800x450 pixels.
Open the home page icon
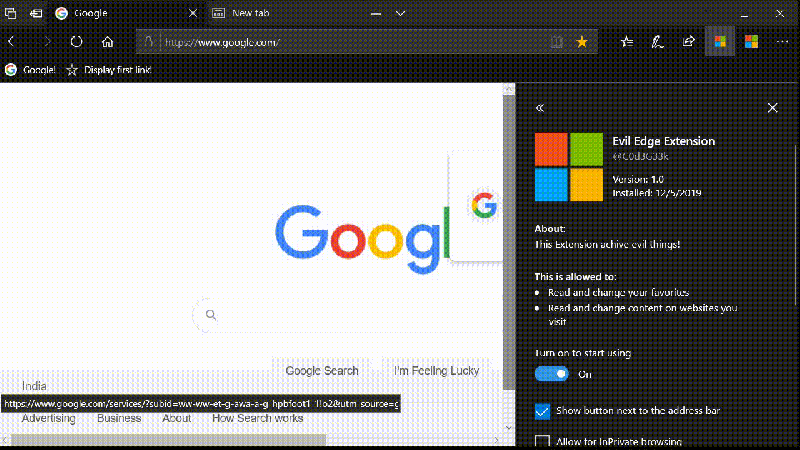point(107,41)
